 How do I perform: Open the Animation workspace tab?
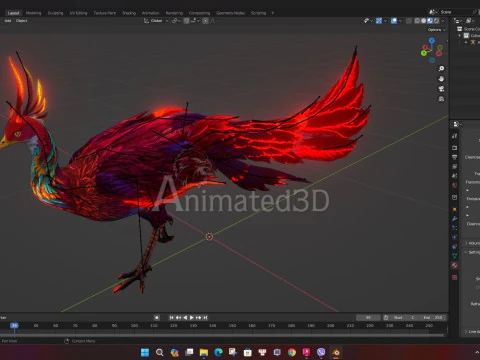pos(151,13)
